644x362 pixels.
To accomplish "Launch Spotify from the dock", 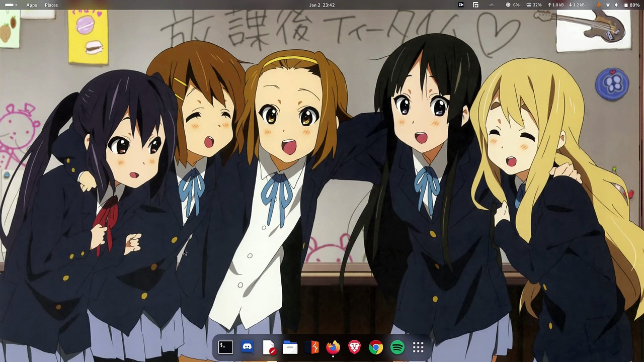I will 397,347.
